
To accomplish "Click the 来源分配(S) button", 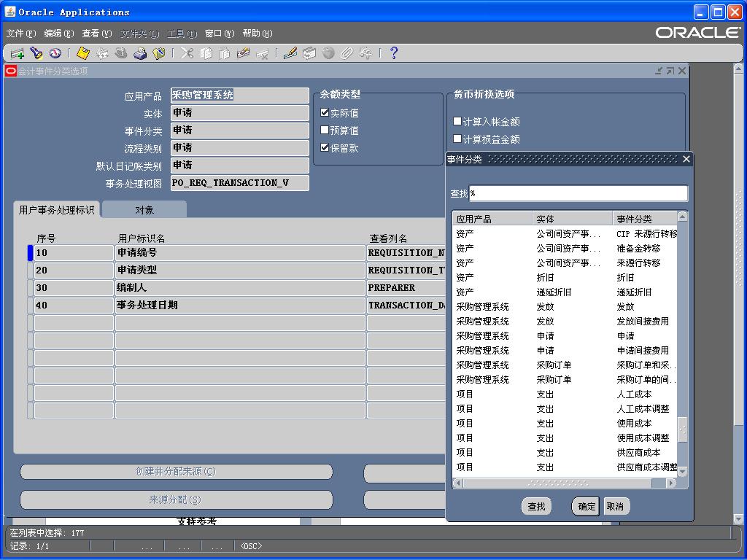I will point(176,499).
